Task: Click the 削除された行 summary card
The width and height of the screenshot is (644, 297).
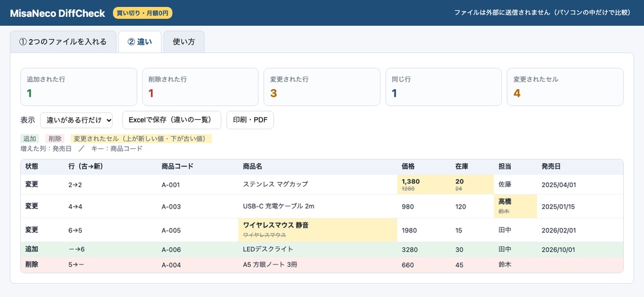Action: pyautogui.click(x=201, y=87)
